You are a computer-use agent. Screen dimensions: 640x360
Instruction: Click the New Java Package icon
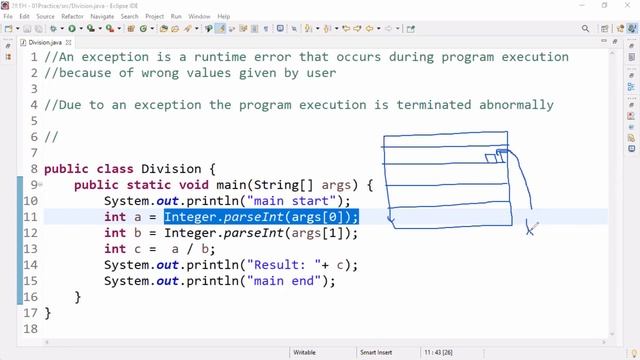tap(131, 29)
